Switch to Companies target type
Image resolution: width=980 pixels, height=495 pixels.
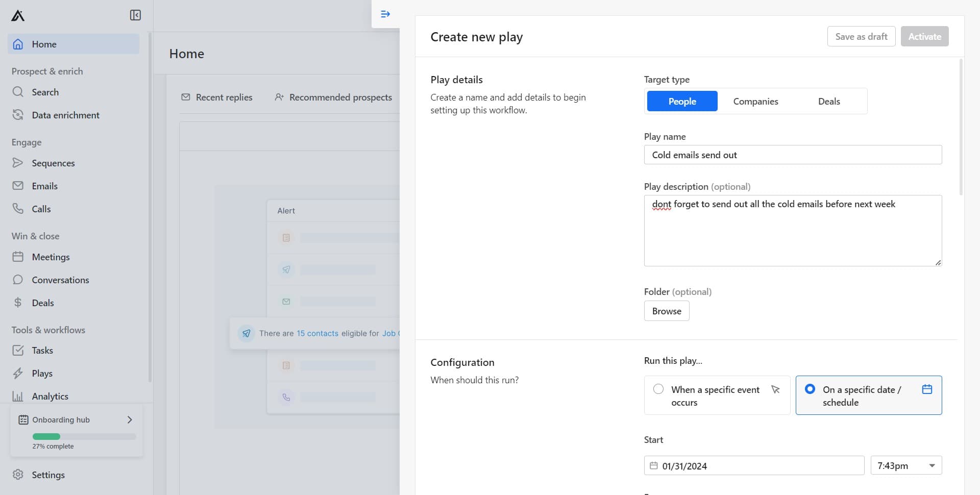755,102
